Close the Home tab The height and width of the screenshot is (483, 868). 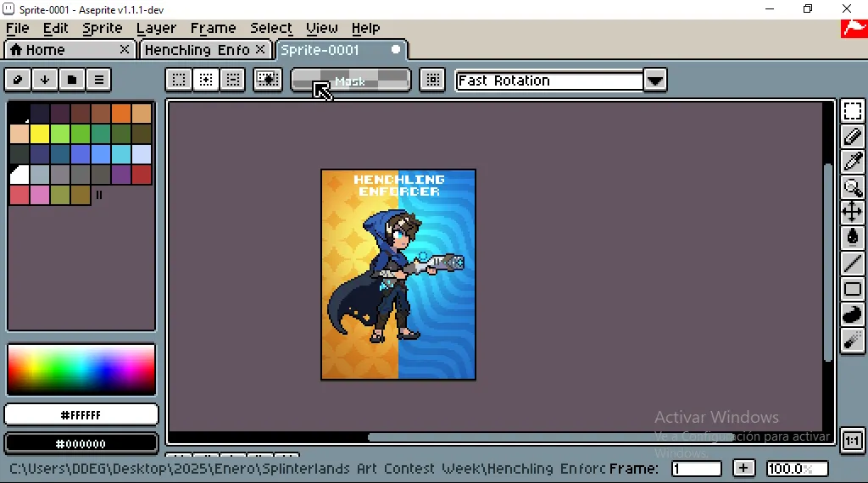pos(125,49)
